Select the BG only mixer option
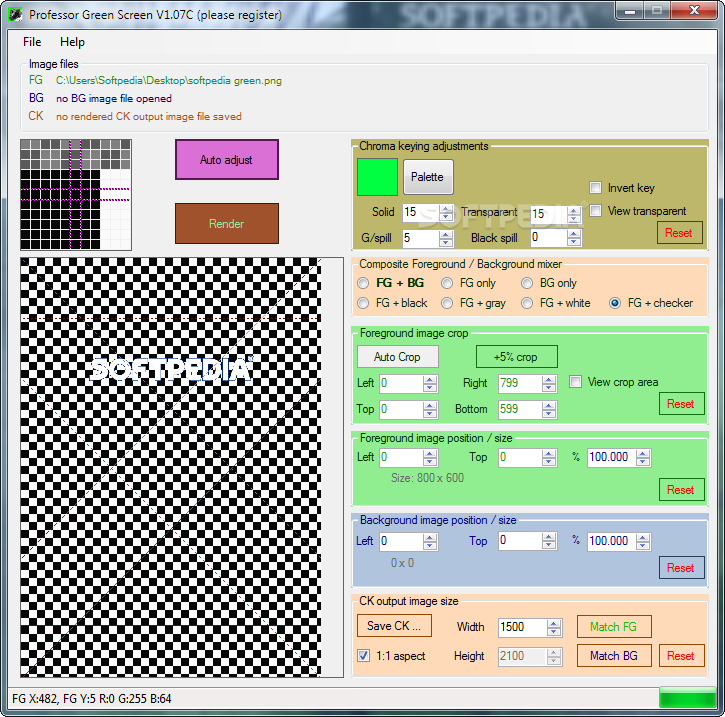Viewport: 725px width, 717px height. coord(527,283)
